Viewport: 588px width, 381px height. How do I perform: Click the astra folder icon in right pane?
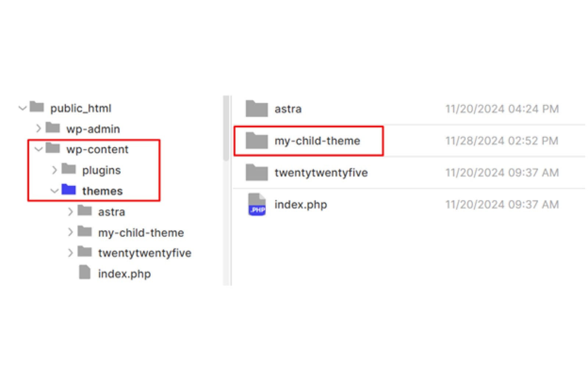point(257,109)
